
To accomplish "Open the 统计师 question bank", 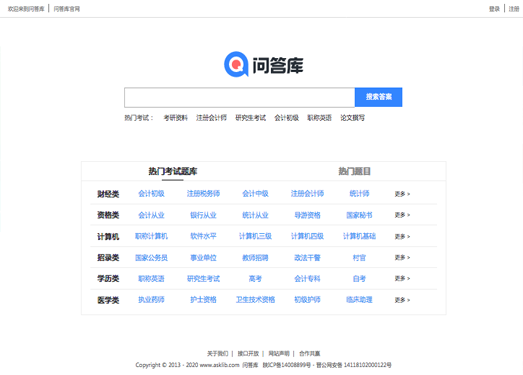I will point(359,194).
